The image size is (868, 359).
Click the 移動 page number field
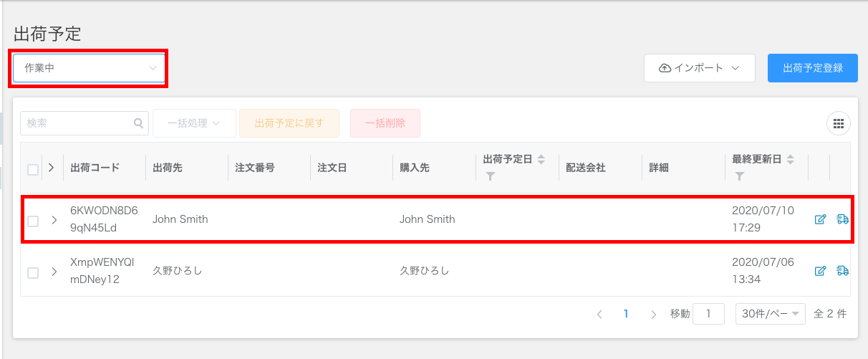pos(709,314)
